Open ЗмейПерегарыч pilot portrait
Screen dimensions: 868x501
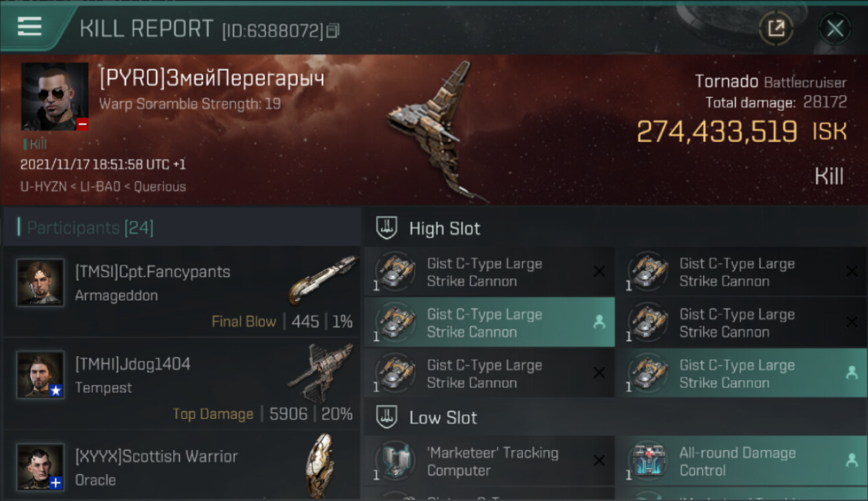55,97
